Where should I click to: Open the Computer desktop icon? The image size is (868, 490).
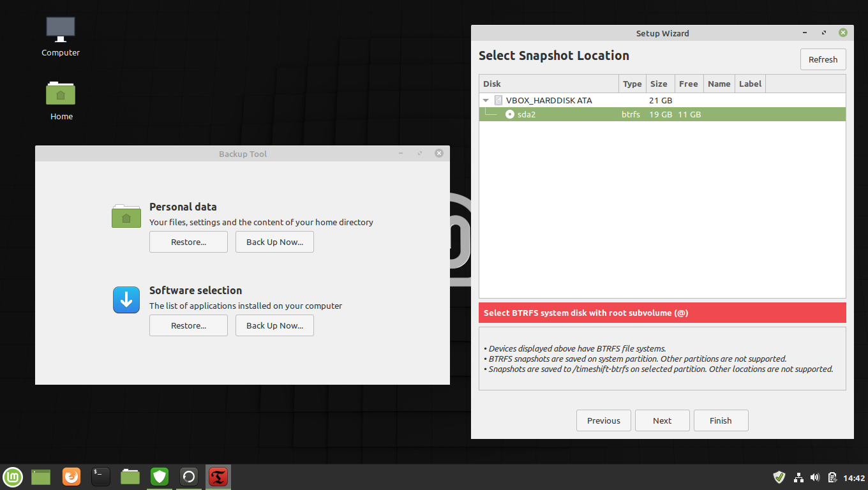click(61, 30)
